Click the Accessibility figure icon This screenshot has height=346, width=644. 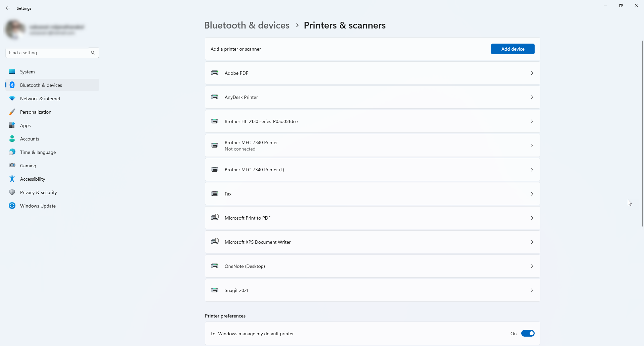click(12, 179)
